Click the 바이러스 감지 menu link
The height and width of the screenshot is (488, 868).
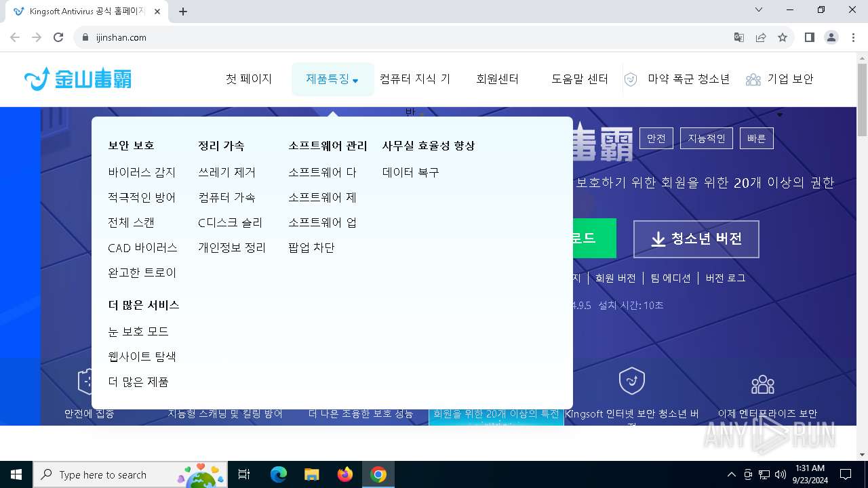click(x=142, y=172)
